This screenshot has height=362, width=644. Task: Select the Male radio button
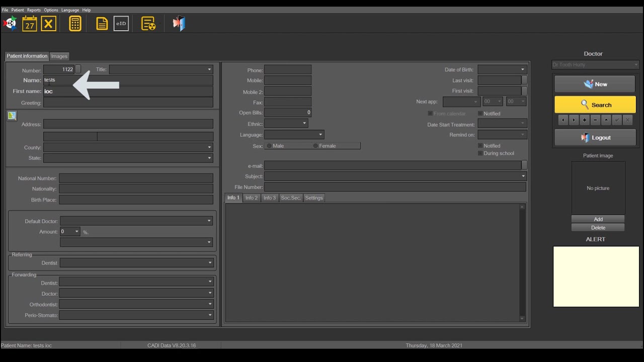pos(269,146)
